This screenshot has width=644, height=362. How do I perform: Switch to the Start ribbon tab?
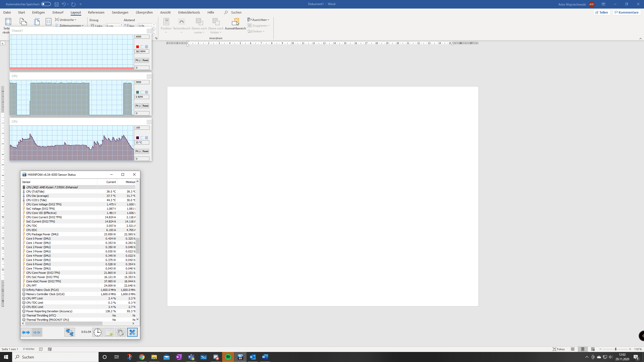click(x=21, y=12)
